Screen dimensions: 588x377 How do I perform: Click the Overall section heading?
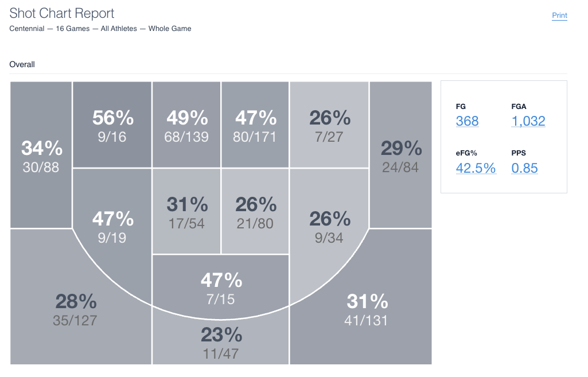[22, 64]
